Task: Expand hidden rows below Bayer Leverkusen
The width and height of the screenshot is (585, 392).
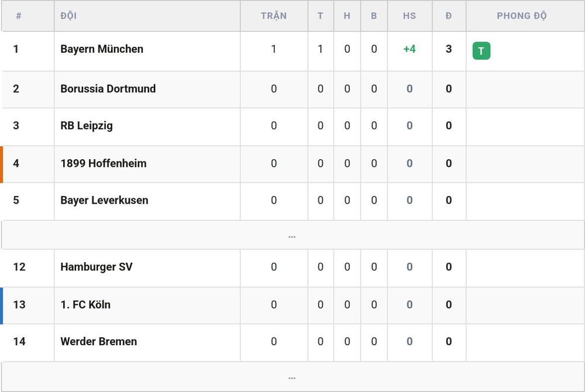Action: tap(292, 235)
